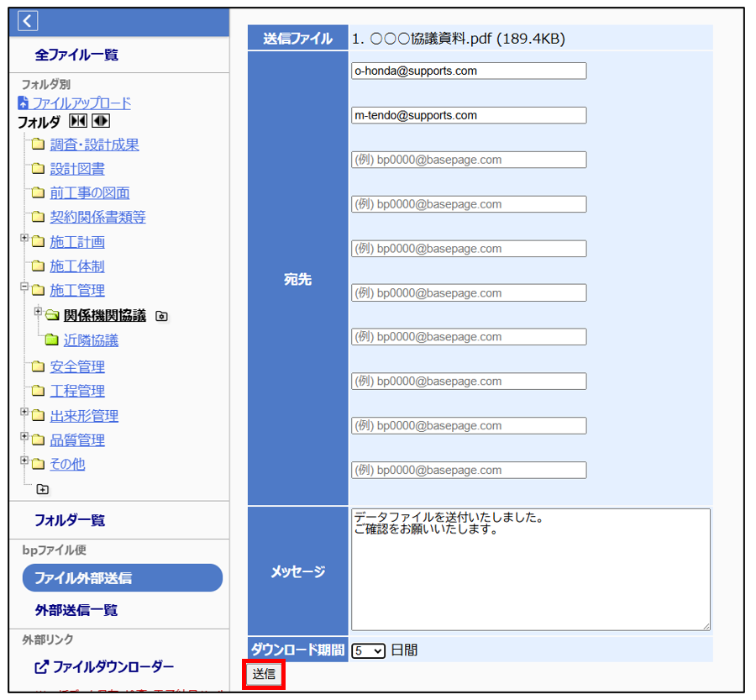Select フォルダ一覧 in the sidebar
This screenshot has height=700, width=756.
click(x=70, y=520)
